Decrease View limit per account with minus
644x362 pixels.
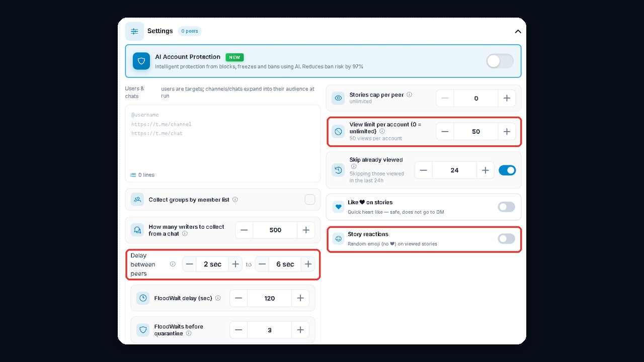click(445, 132)
